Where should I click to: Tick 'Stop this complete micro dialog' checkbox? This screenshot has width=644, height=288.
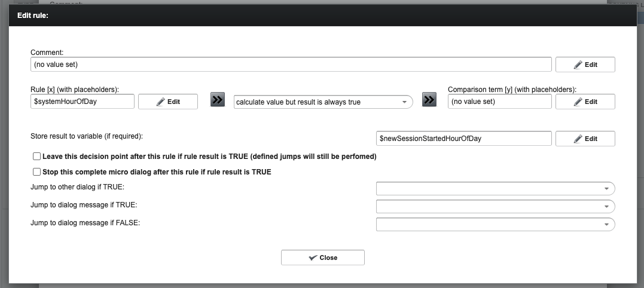pos(37,172)
